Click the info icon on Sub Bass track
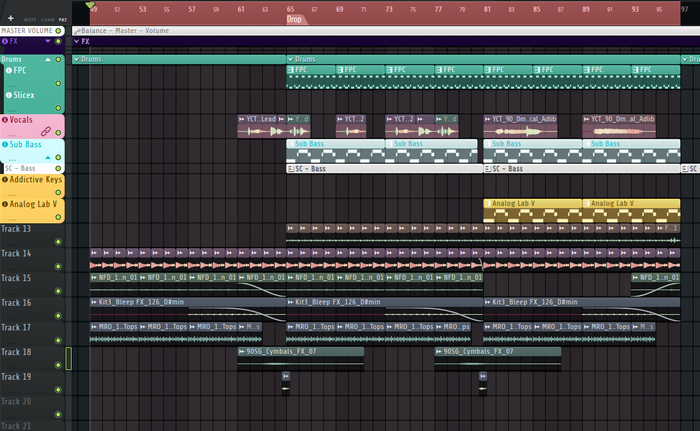This screenshot has height=431, width=700. pyautogui.click(x=4, y=144)
